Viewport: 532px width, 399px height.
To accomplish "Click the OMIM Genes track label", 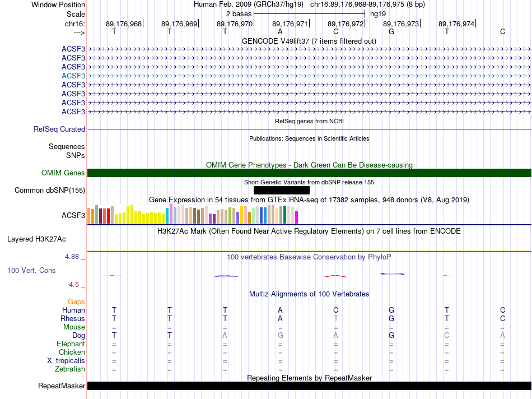I will point(63,173).
